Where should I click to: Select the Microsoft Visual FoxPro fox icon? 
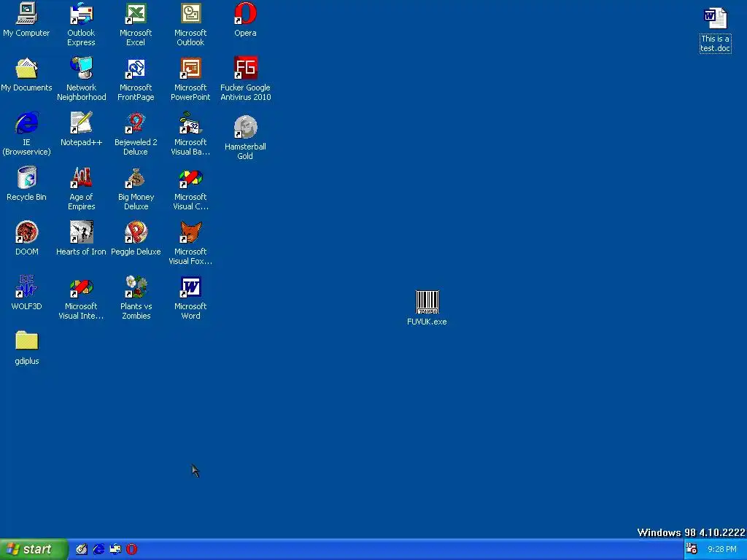190,233
